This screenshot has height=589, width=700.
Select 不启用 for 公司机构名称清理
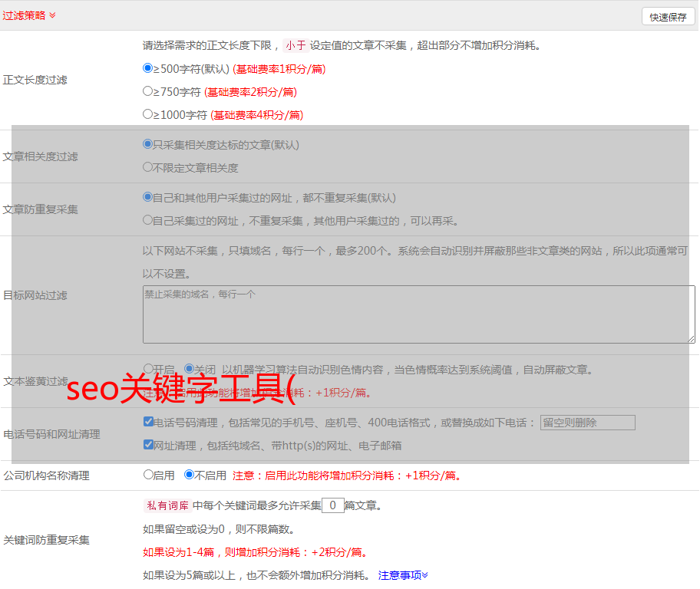[189, 474]
